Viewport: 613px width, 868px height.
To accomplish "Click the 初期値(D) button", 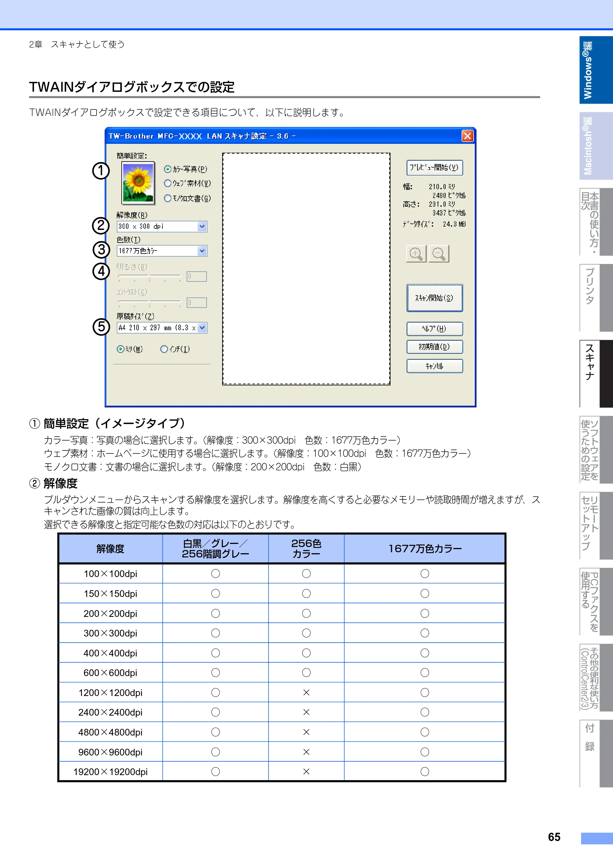I will coord(435,347).
